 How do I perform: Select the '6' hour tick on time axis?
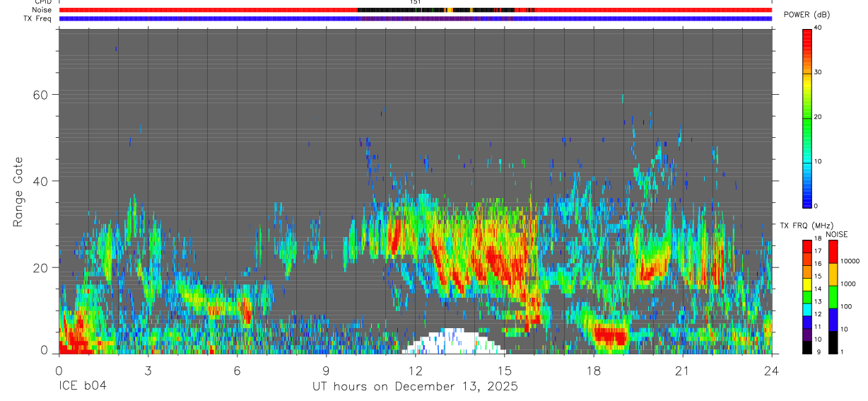(x=237, y=371)
